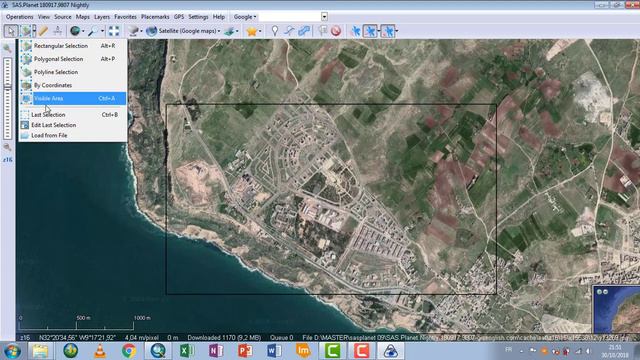Expand the last GPS icon dropdown arrow
Screen dimensions: 640x360
click(397, 31)
